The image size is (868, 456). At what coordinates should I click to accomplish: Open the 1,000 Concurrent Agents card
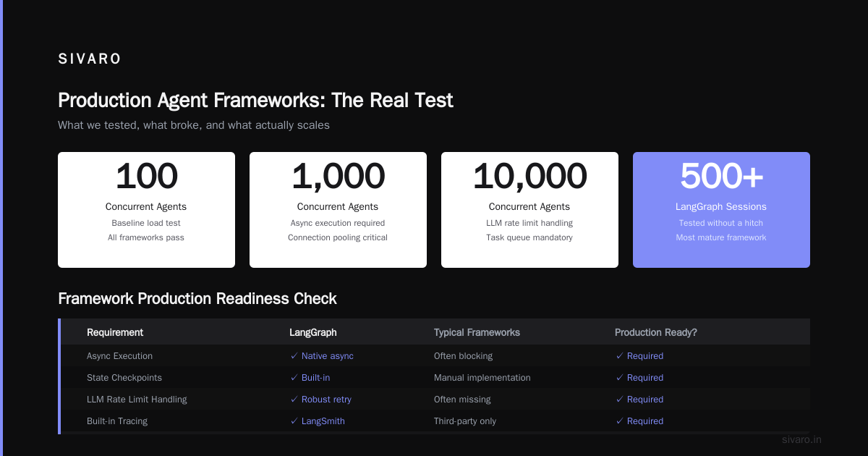[x=338, y=210]
